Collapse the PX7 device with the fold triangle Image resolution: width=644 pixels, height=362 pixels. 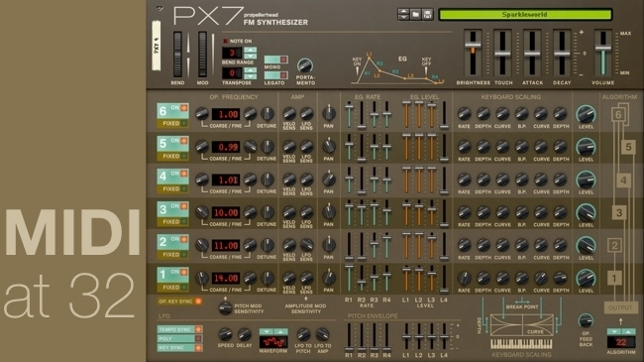point(160,8)
